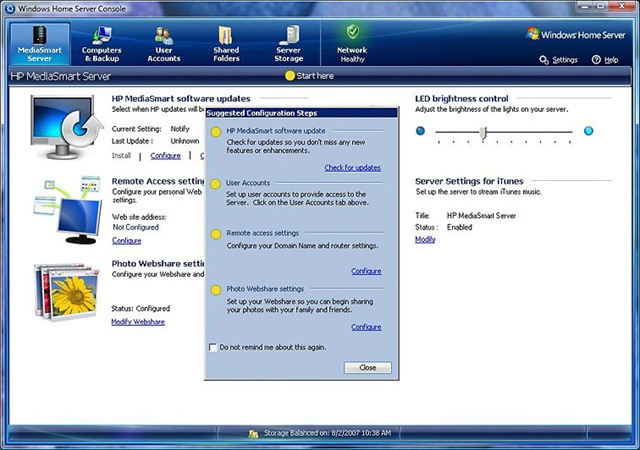Click Check for updates link in dialog
Screen dimensions: 640x450
(353, 167)
